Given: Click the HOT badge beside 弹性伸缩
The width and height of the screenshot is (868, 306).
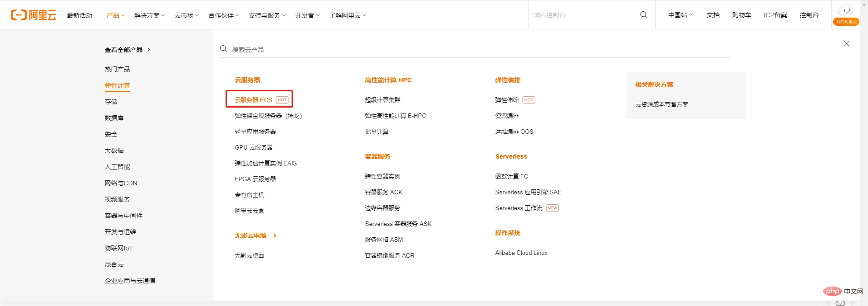Looking at the screenshot, I should click(x=528, y=100).
